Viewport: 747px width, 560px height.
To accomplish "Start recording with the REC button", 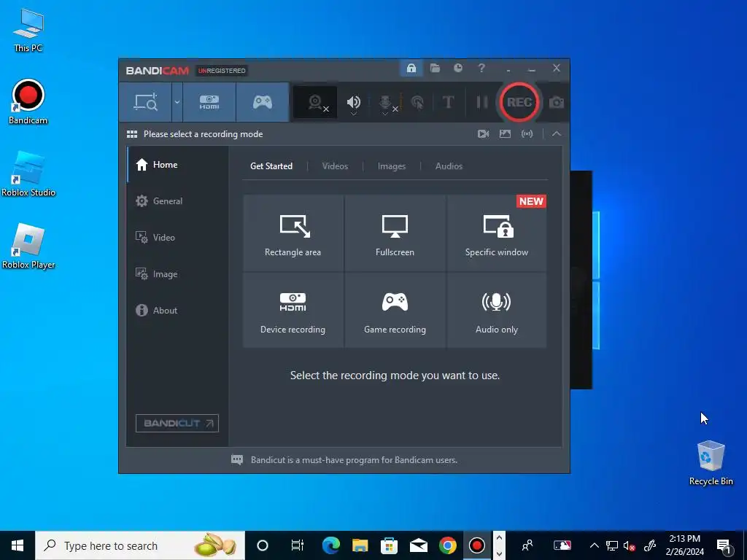I will click(519, 102).
